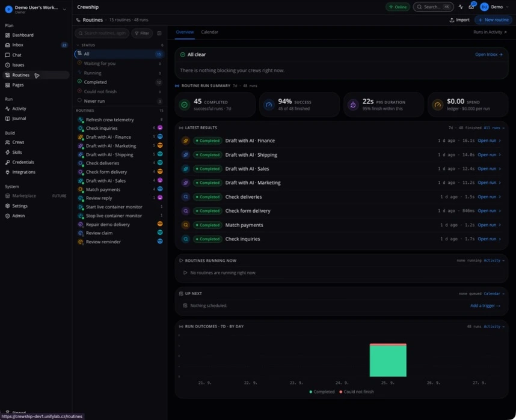Click the Journal book icon
This screenshot has height=420, width=516.
(8, 118)
